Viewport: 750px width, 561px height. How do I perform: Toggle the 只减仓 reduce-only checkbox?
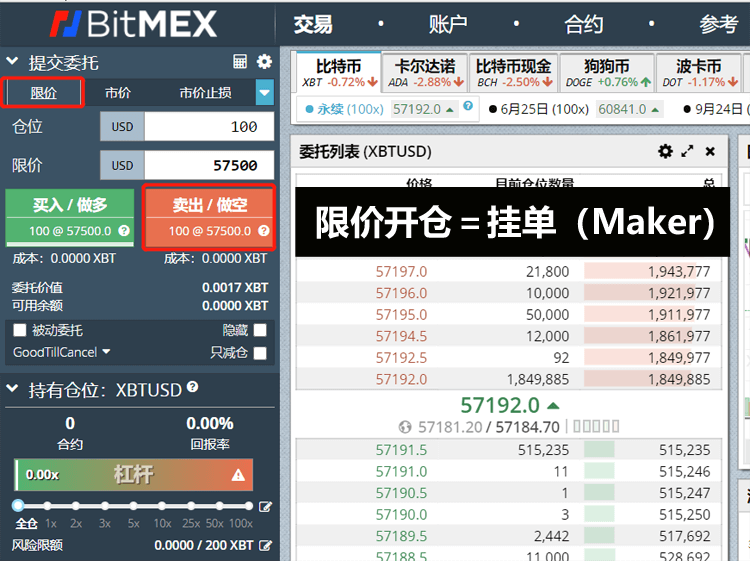tap(260, 353)
